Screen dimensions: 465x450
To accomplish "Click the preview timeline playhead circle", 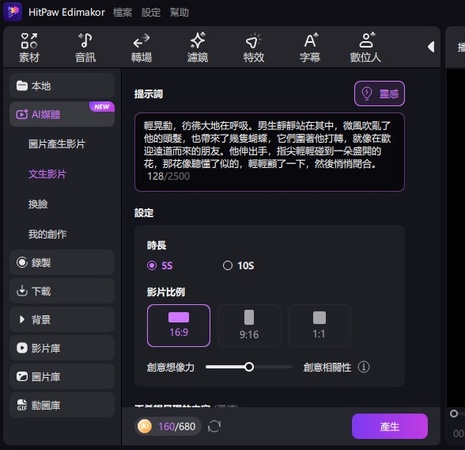I will pos(454,414).
